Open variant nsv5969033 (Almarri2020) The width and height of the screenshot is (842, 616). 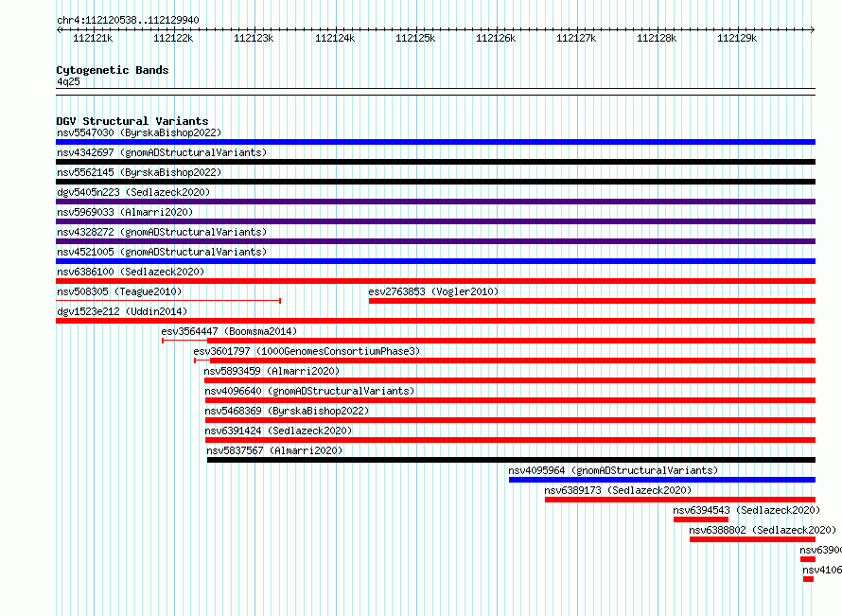[x=125, y=212]
